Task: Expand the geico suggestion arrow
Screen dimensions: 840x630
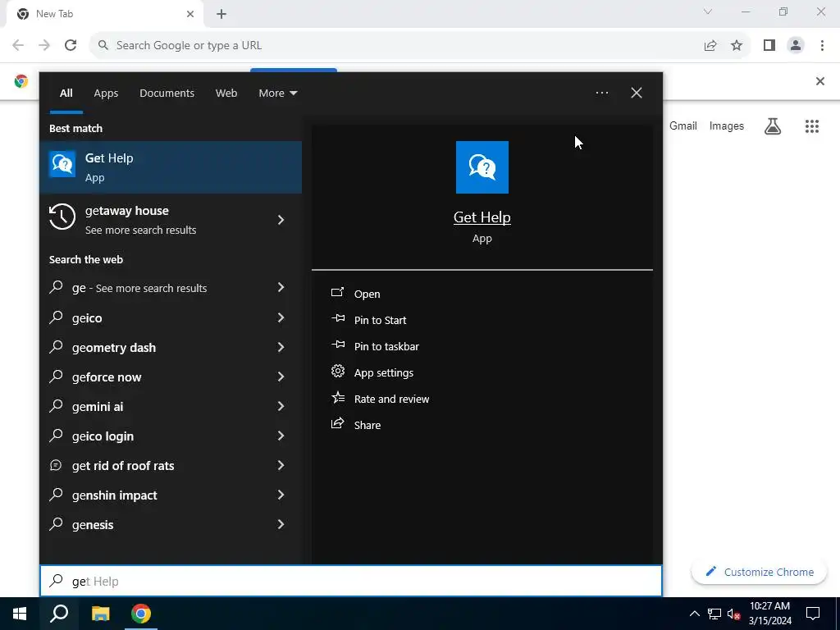Action: (281, 317)
